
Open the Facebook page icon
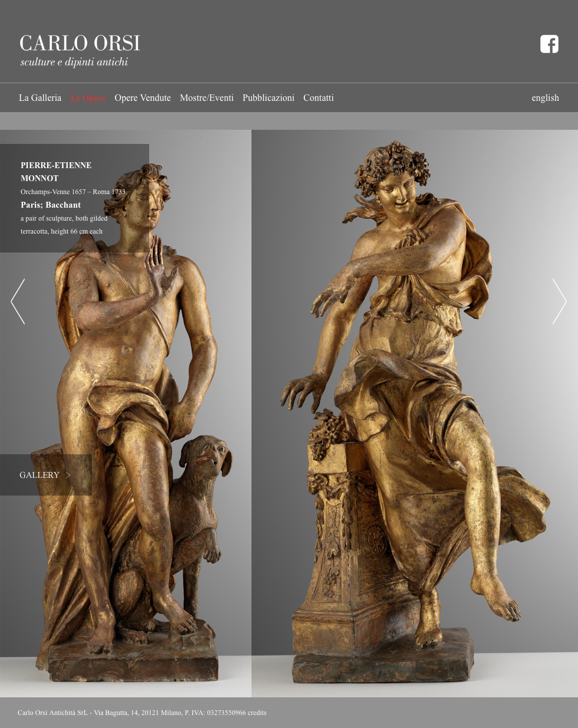click(549, 44)
